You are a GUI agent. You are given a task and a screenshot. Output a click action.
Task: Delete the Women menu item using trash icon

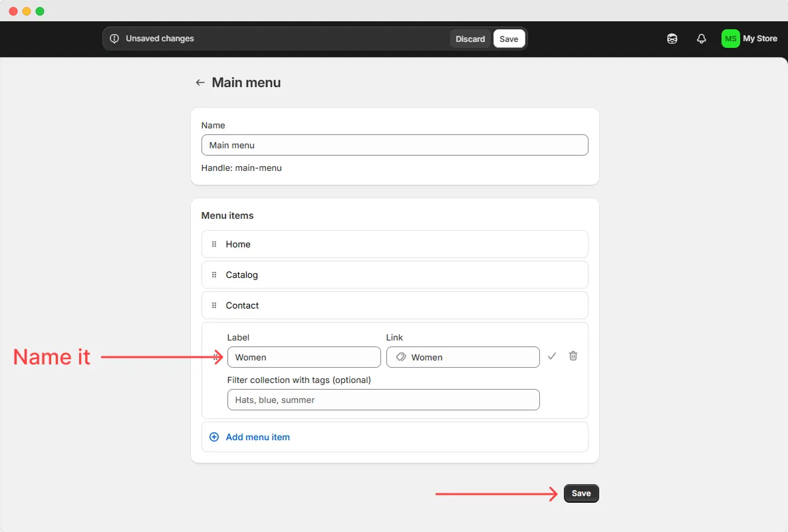(x=573, y=356)
